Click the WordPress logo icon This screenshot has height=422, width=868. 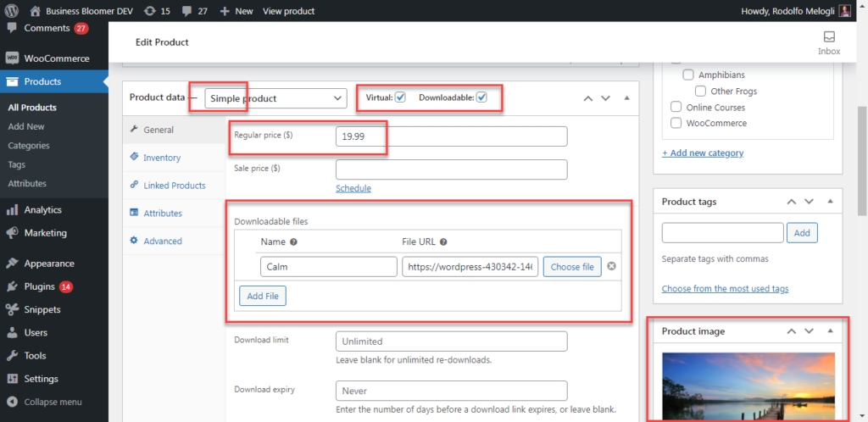pyautogui.click(x=12, y=11)
